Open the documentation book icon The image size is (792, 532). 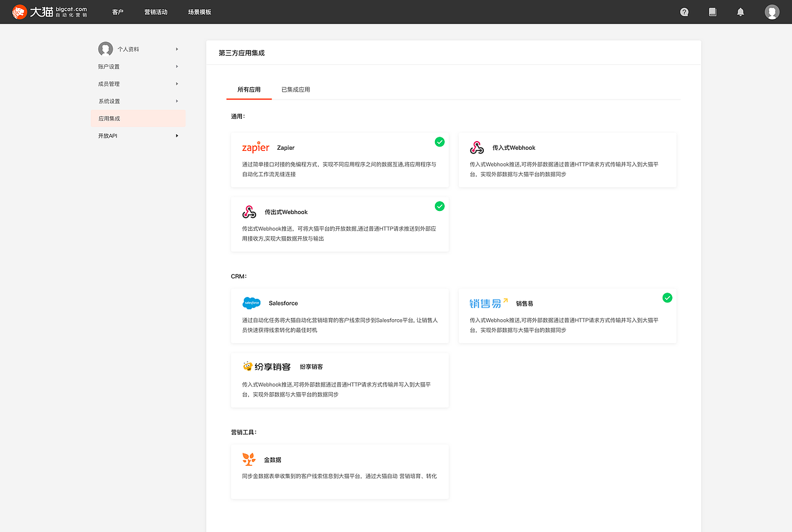pyautogui.click(x=712, y=12)
